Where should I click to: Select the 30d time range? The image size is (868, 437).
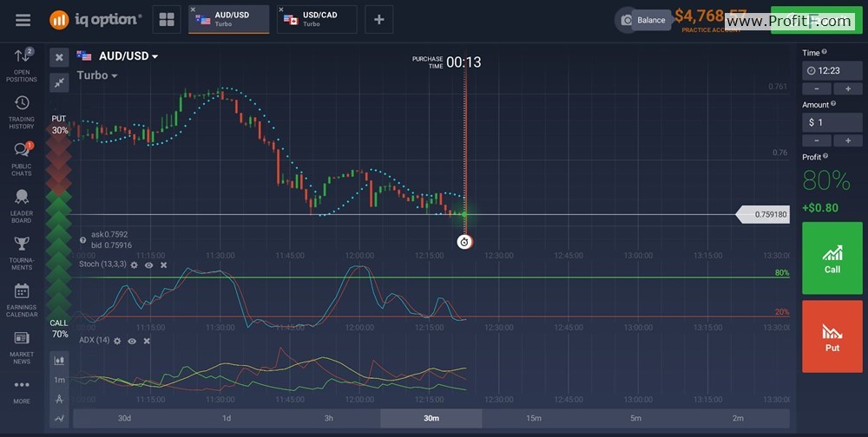124,418
